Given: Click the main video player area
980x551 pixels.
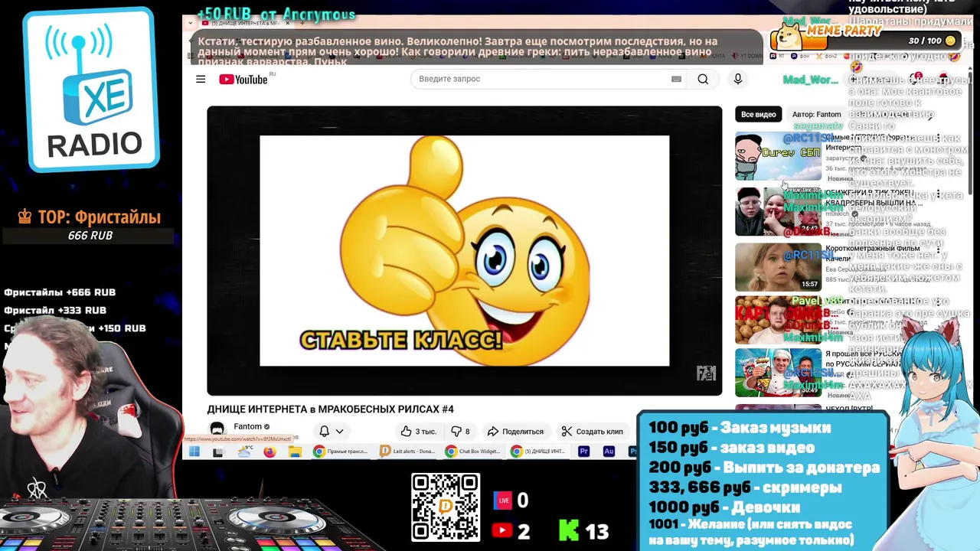Looking at the screenshot, I should pos(464,250).
